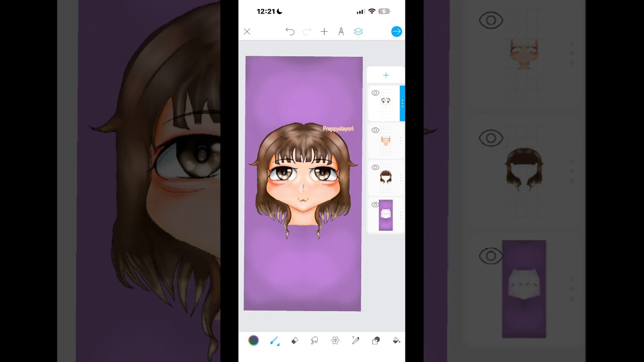
Task: Select the skin face layer thumbnail
Action: [386, 141]
